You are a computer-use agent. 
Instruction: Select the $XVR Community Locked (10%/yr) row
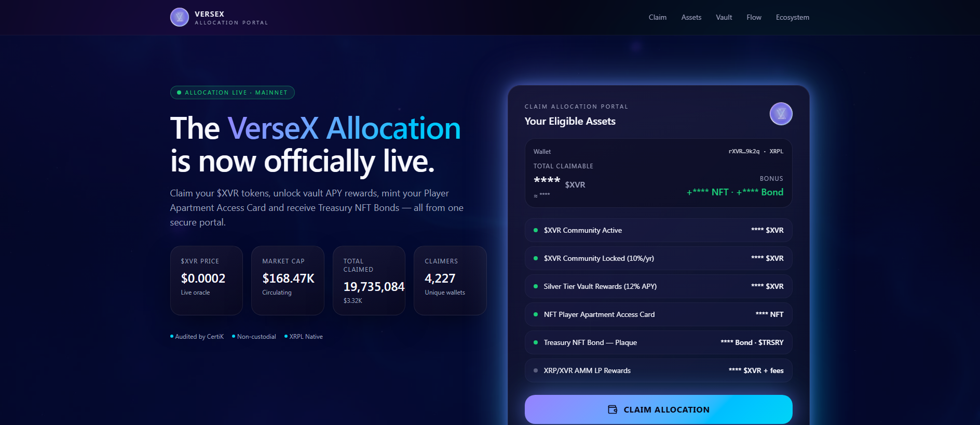[659, 258]
